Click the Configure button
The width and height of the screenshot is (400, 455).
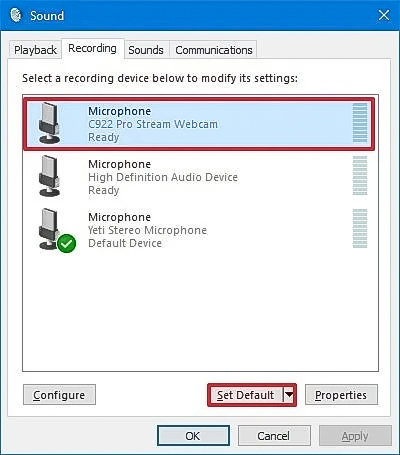[x=59, y=395]
